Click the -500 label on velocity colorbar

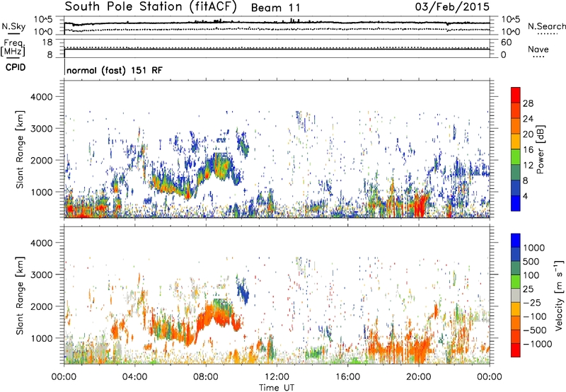535,330
